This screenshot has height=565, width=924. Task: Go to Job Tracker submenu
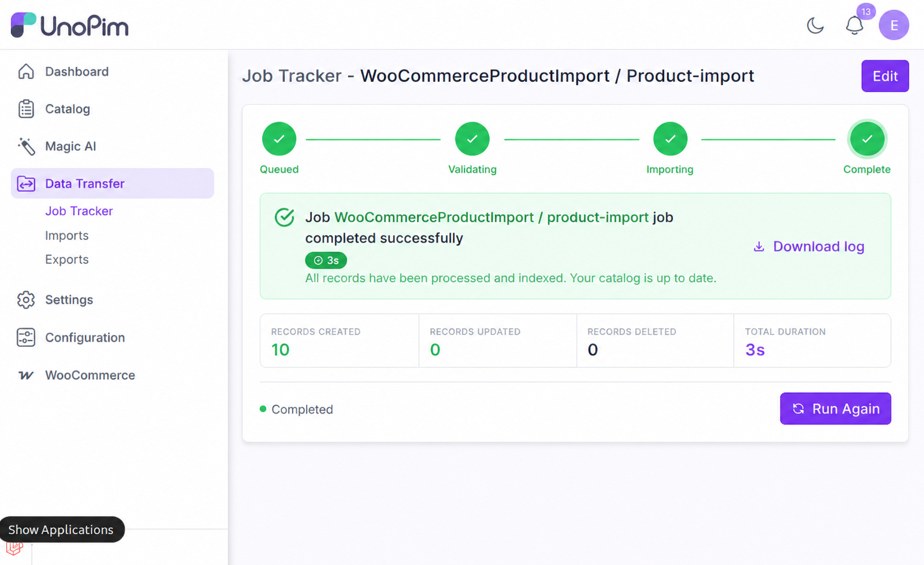(x=79, y=211)
